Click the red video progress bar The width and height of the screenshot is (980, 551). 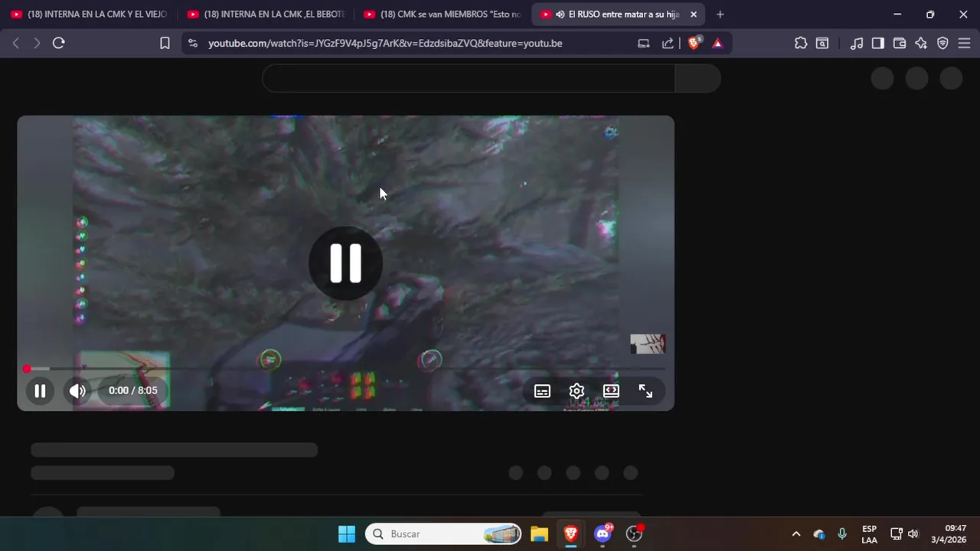click(345, 369)
